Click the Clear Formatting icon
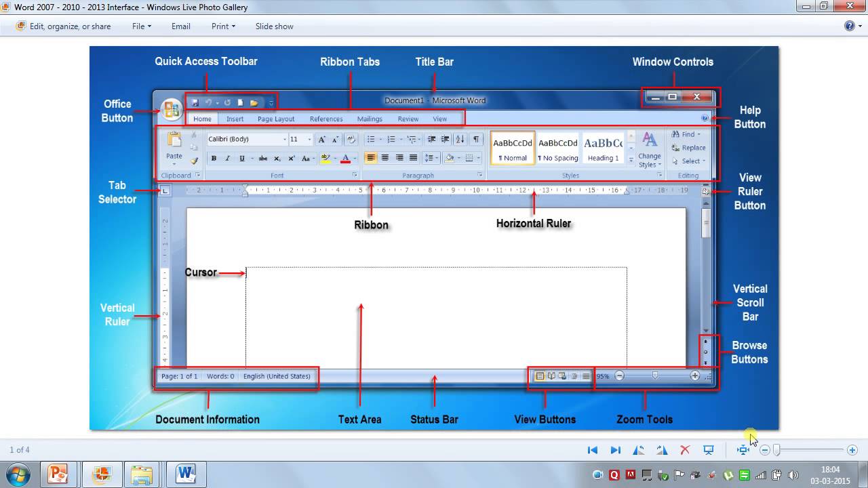This screenshot has width=868, height=488. pos(351,139)
